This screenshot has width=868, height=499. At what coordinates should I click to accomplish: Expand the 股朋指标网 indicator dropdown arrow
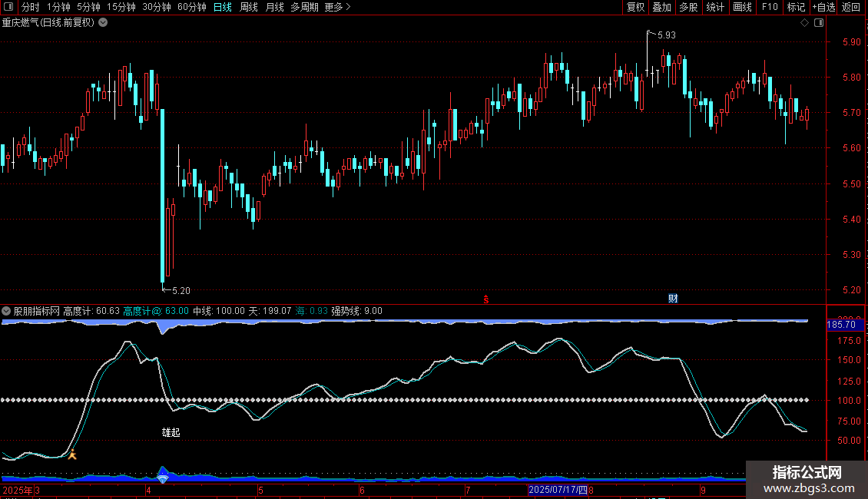click(x=6, y=311)
